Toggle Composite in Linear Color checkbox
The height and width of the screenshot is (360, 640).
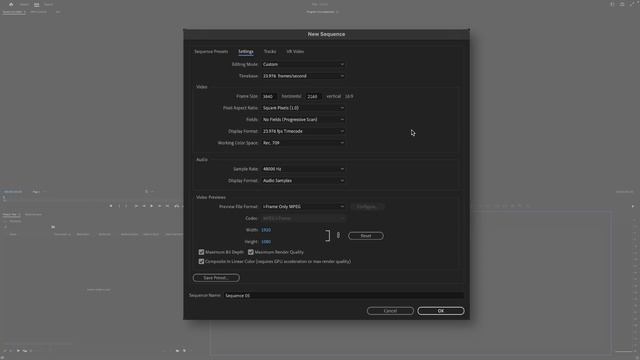(x=201, y=262)
